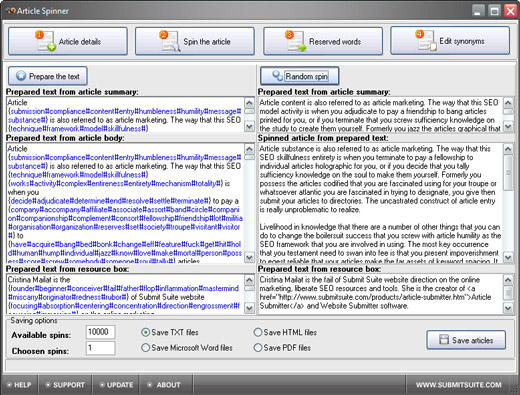The height and width of the screenshot is (395, 520).
Task: Click the blue gear icon on Prepare the text
Action: point(21,76)
